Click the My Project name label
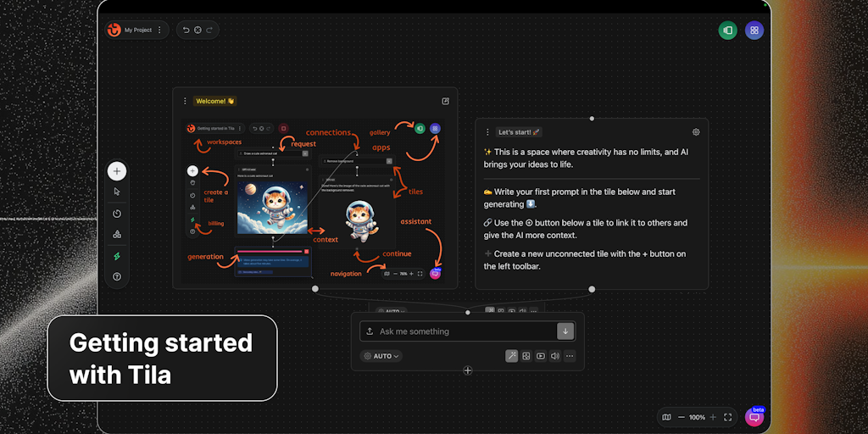This screenshot has height=434, width=868. (x=138, y=30)
